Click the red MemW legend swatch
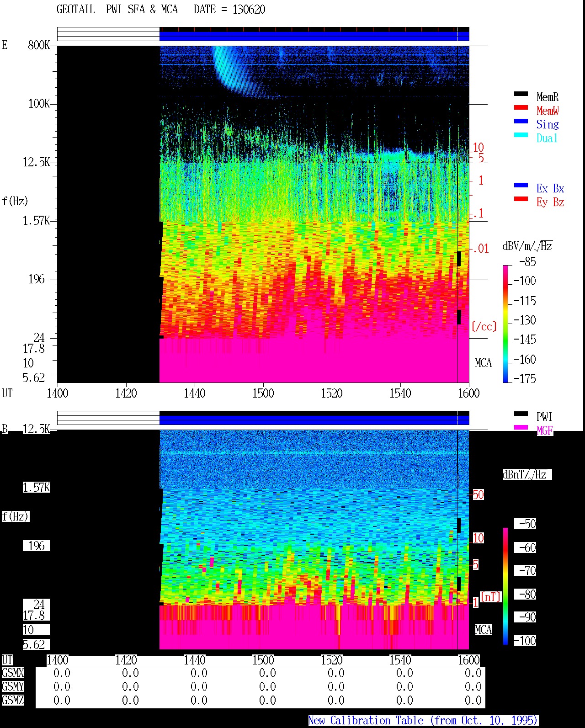This screenshot has height=728, width=585. (521, 108)
